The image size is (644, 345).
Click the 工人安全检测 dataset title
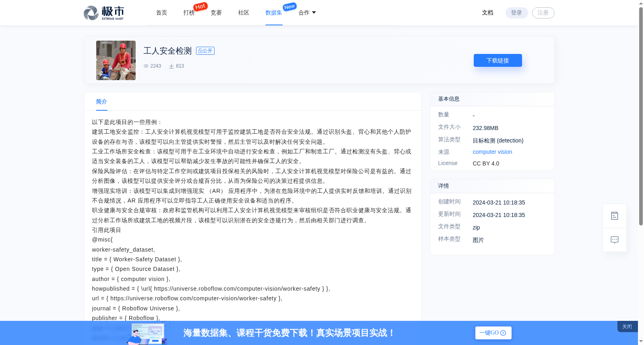167,51
